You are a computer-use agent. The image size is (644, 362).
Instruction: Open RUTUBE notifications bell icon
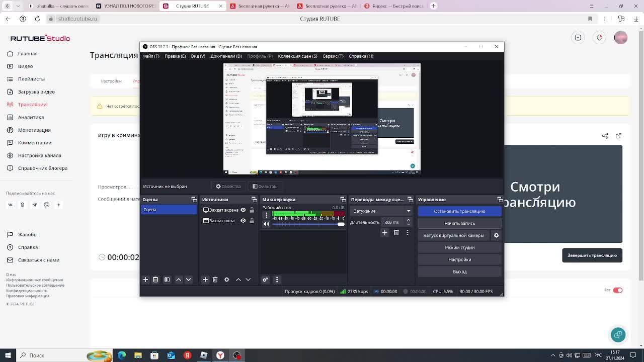pyautogui.click(x=599, y=38)
